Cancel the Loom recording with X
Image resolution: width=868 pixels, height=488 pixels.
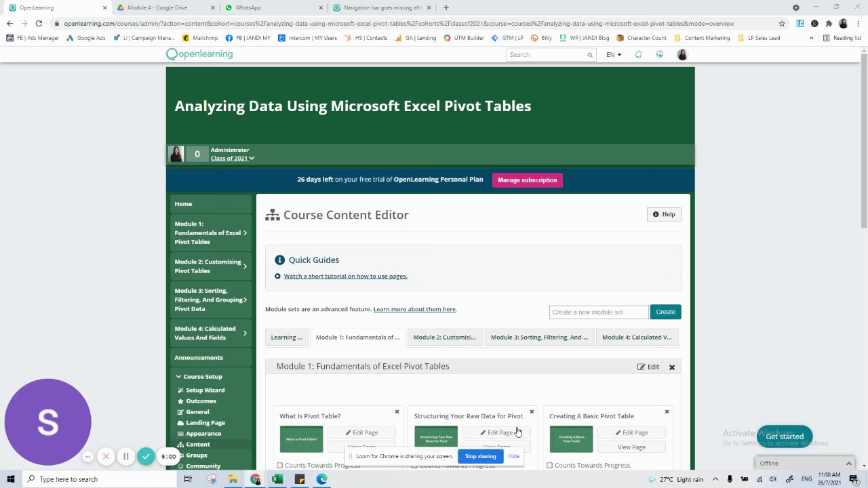tap(106, 457)
